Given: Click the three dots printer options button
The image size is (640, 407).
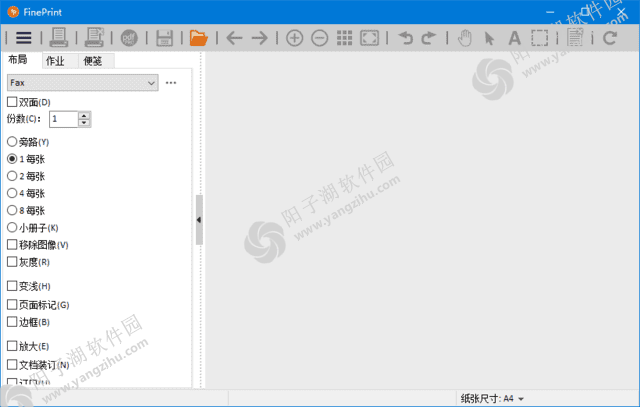Looking at the screenshot, I should pos(171,83).
